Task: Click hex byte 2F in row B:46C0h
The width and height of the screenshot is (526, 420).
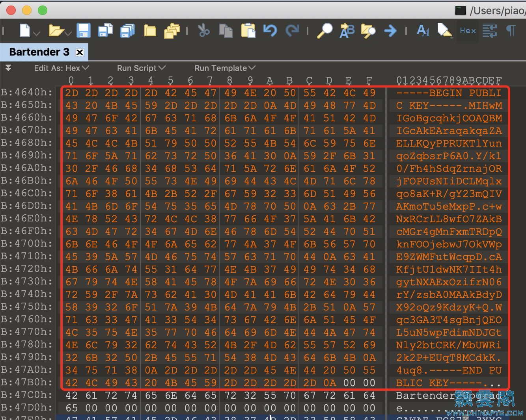Action: (210, 193)
